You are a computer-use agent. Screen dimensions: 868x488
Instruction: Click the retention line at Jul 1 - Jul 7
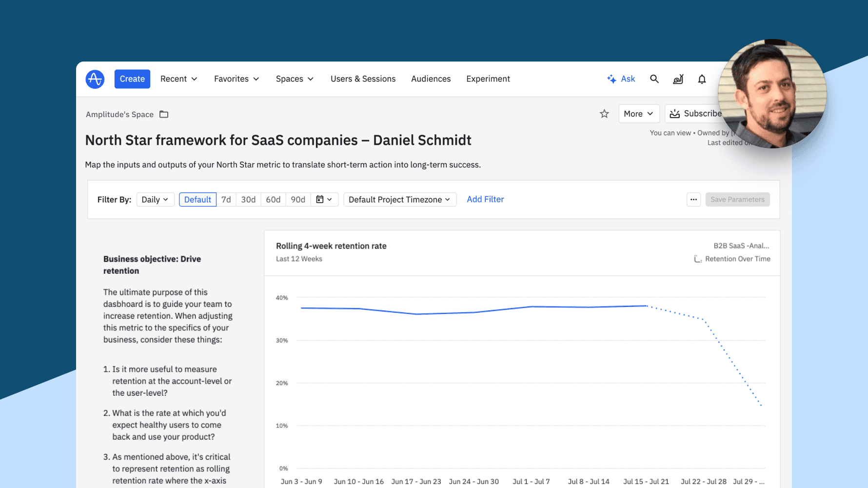click(x=531, y=307)
